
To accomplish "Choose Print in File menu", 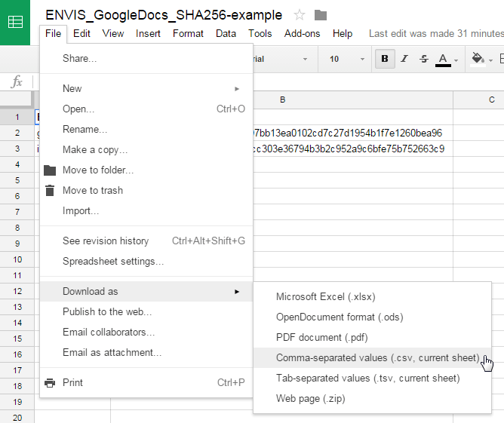I will tap(146, 382).
